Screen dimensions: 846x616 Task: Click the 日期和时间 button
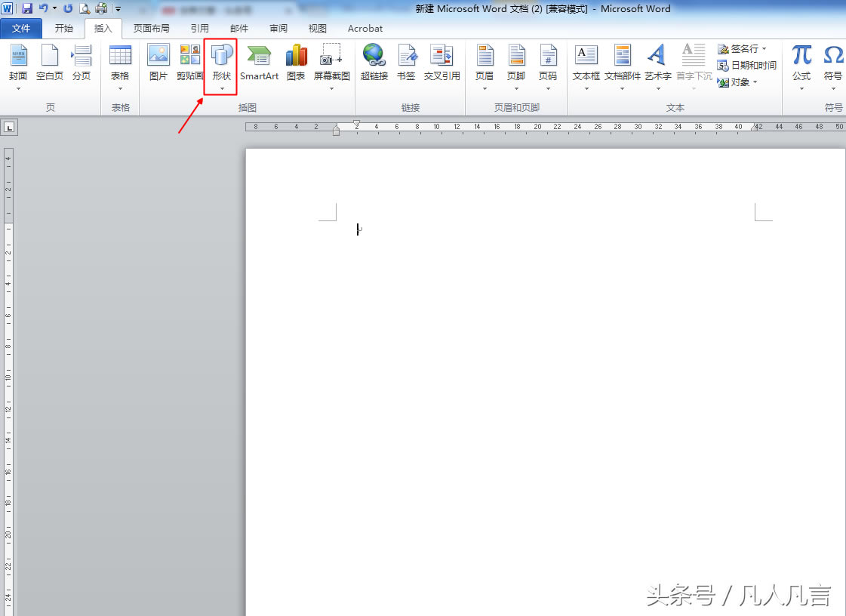point(747,66)
